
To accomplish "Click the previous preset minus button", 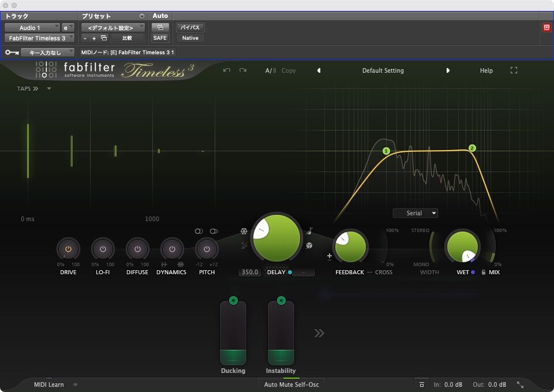I will click(x=85, y=38).
